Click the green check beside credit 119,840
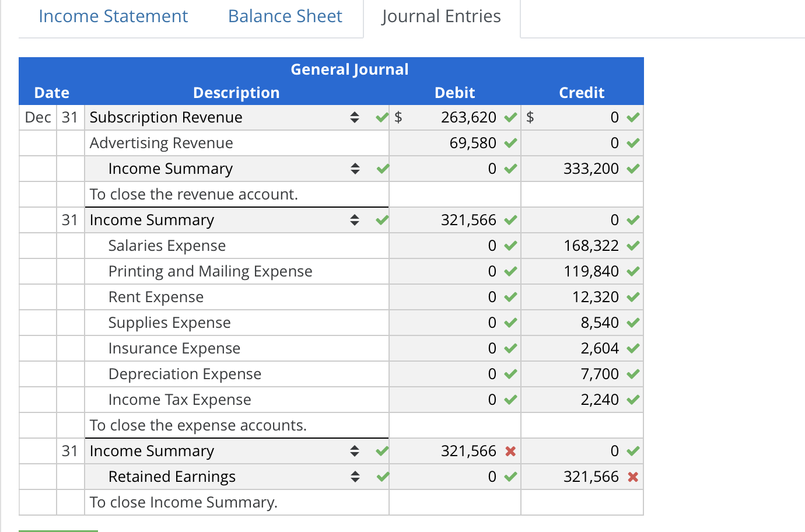This screenshot has height=532, width=805. click(x=633, y=271)
